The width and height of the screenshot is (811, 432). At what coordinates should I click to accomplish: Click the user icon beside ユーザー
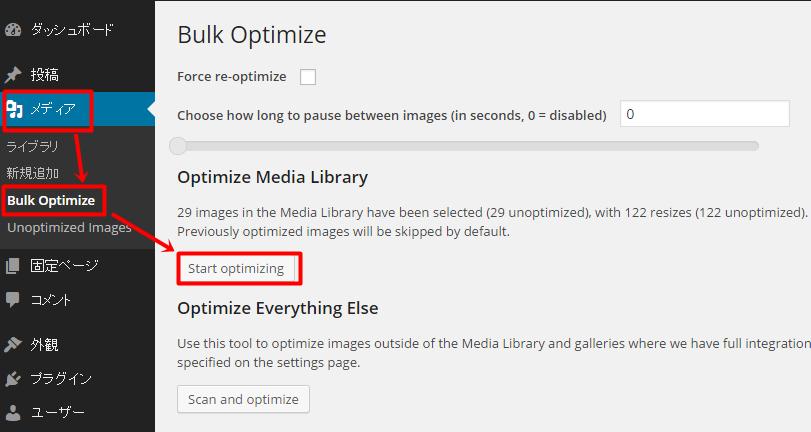tap(13, 412)
